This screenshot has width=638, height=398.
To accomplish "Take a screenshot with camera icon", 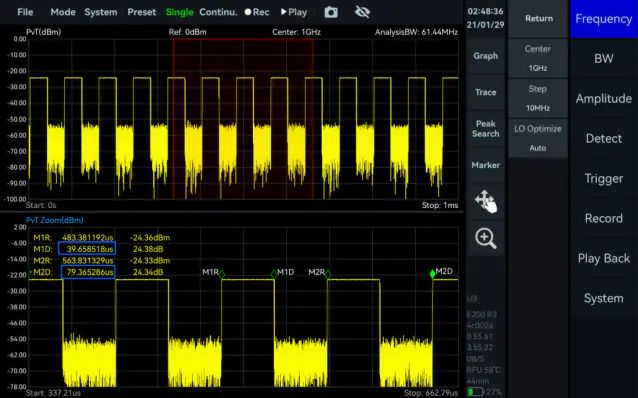I will [x=331, y=12].
